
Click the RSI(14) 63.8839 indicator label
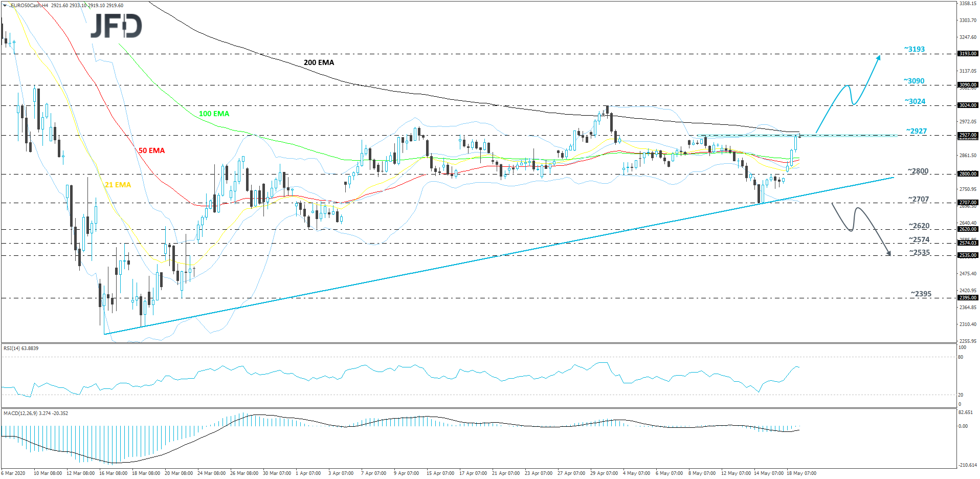coord(21,349)
